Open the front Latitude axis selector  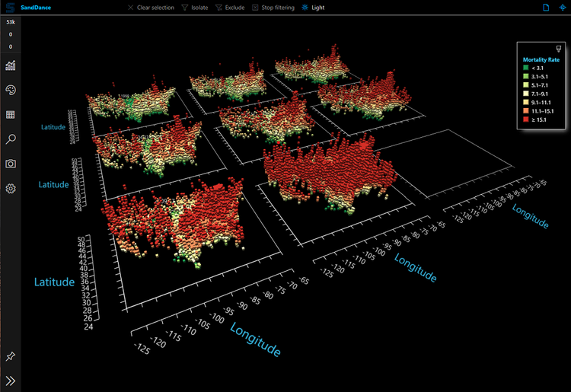54,282
